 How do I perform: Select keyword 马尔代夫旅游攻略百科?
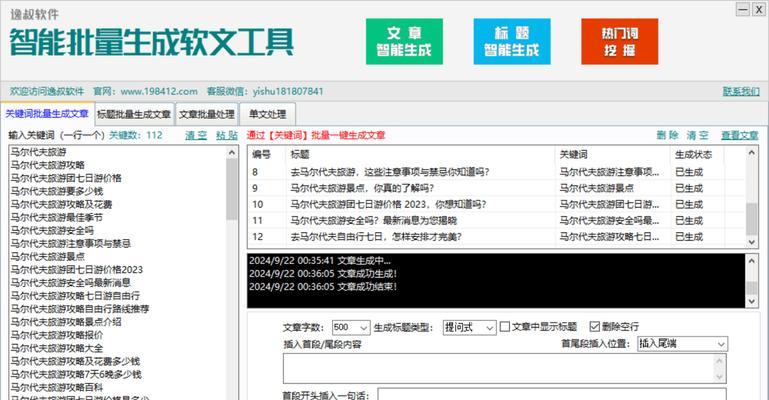(57, 387)
